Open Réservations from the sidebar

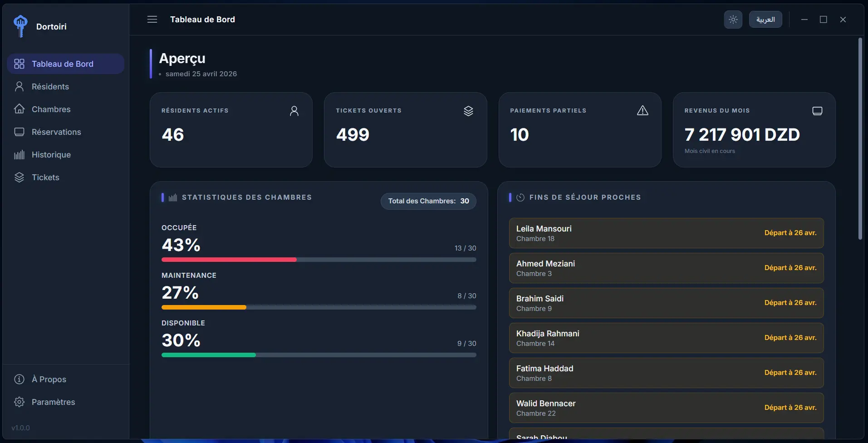[56, 132]
